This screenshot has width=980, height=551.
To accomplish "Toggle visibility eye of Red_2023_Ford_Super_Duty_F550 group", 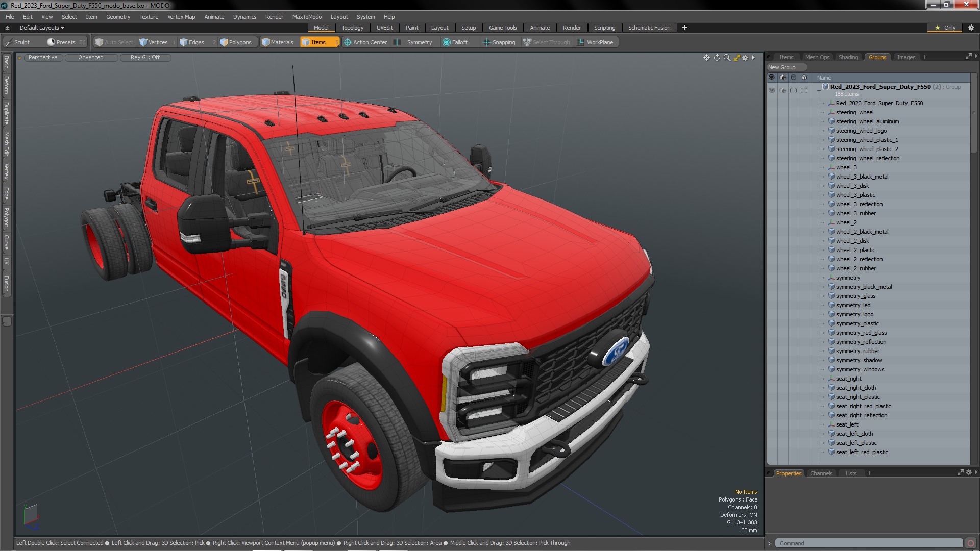I will [x=772, y=90].
